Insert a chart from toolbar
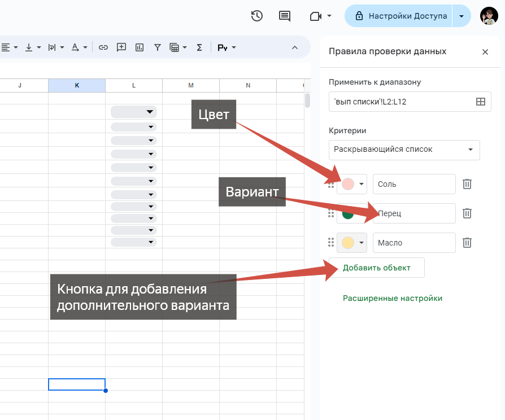The height and width of the screenshot is (420, 505). click(140, 47)
